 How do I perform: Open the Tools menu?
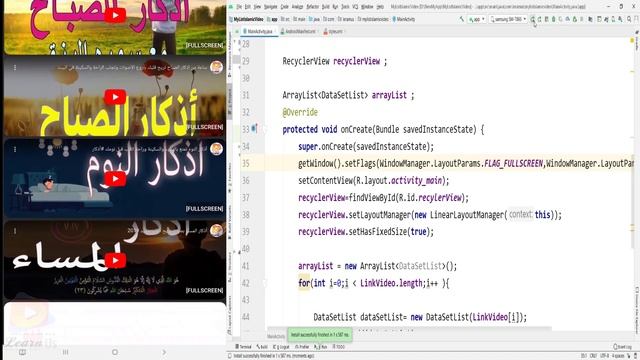[345, 7]
